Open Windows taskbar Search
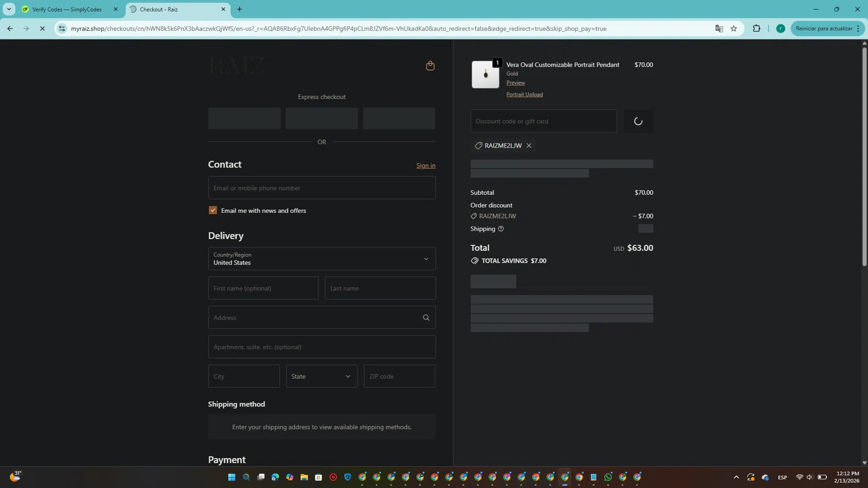 [x=246, y=477]
